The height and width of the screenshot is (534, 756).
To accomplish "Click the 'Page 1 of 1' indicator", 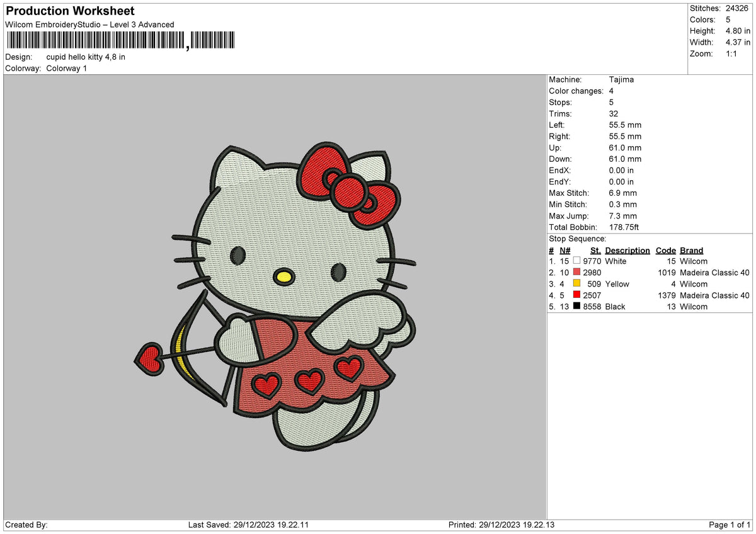I will (x=730, y=525).
